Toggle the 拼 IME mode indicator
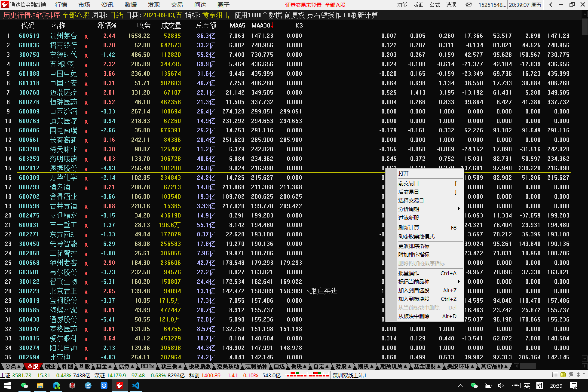 539,386
